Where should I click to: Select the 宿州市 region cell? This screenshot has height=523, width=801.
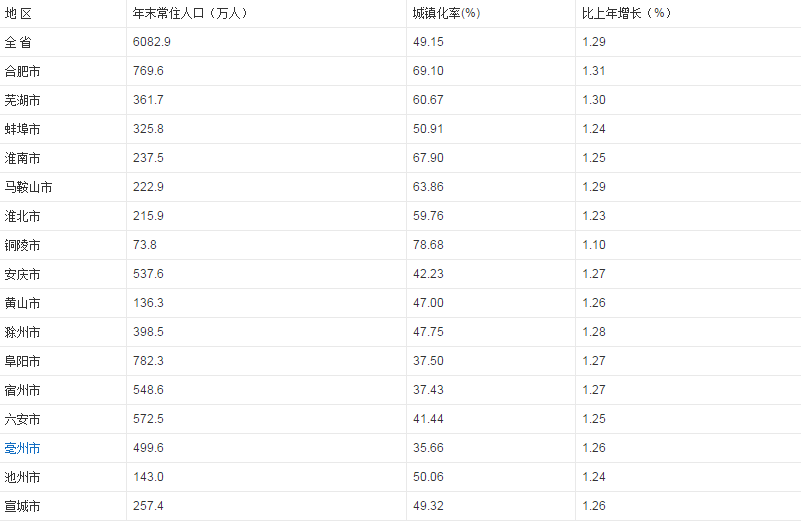22,391
